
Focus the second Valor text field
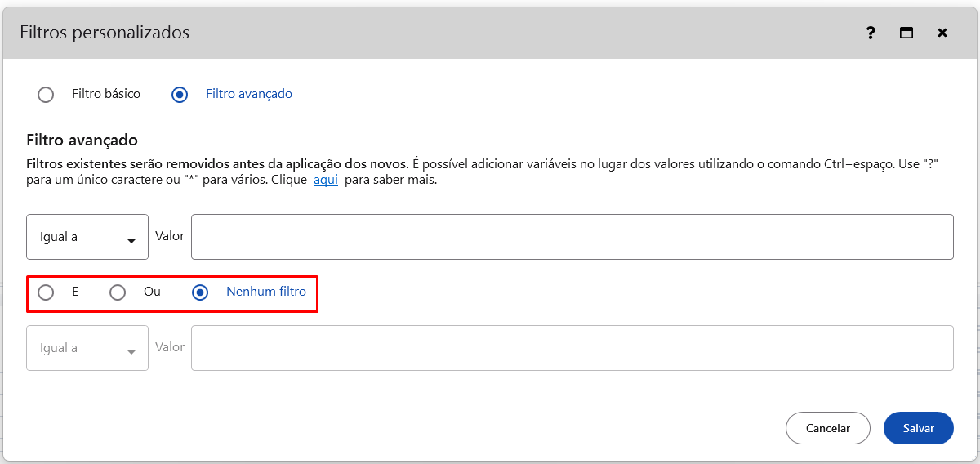(x=572, y=348)
